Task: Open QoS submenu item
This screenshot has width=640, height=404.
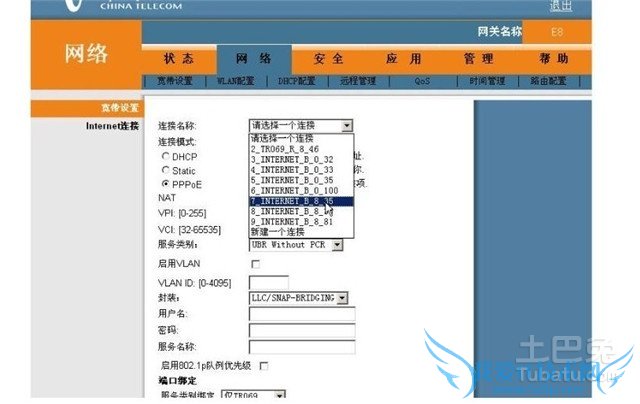Action: tap(422, 81)
